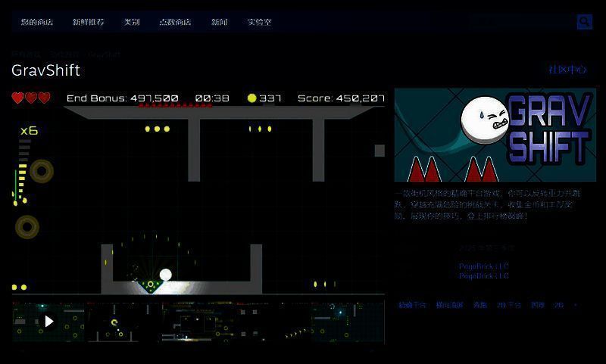This screenshot has height=364, width=606.
Task: Play the trailer video thumbnail
Action: 48,322
